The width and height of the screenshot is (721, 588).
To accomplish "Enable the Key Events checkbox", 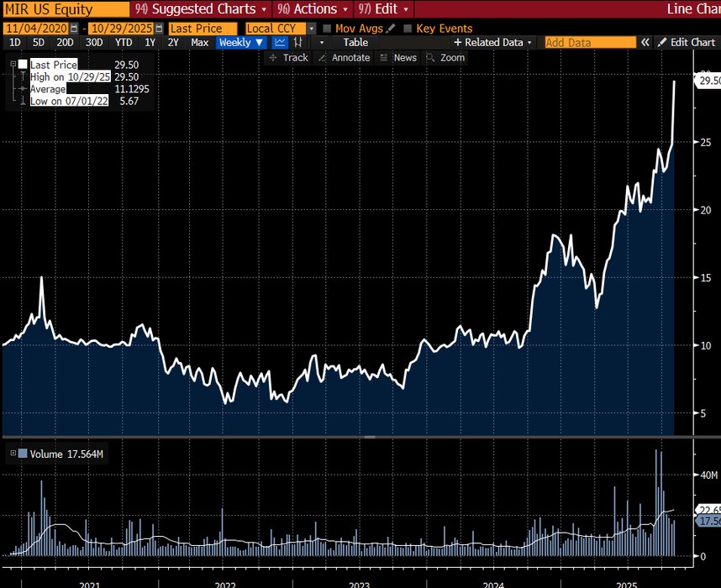I will pos(408,29).
